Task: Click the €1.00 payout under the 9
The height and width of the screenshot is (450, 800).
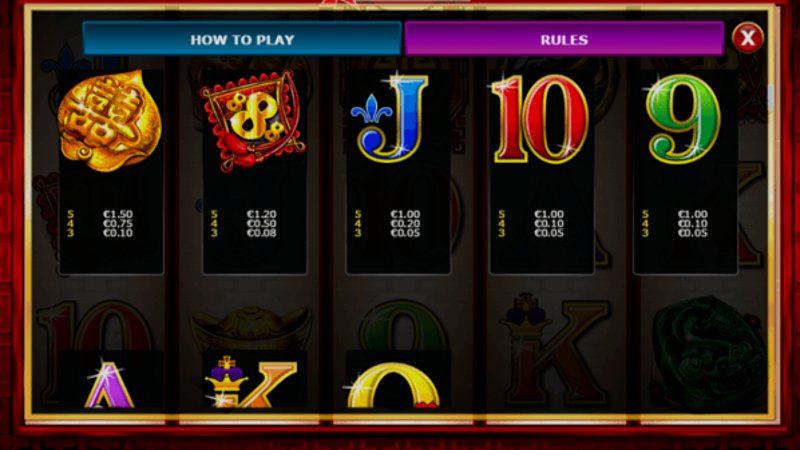Action: [693, 214]
